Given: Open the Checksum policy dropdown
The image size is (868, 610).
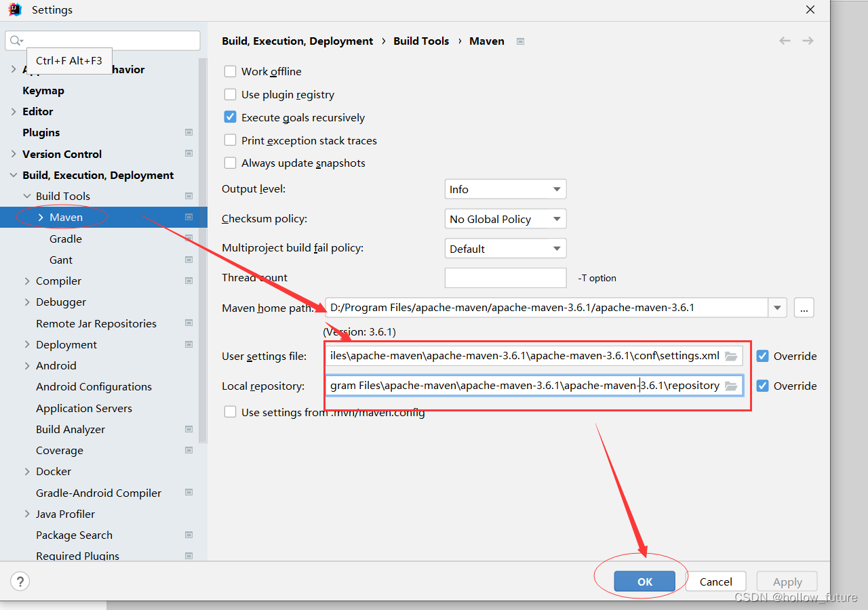Looking at the screenshot, I should coord(505,219).
